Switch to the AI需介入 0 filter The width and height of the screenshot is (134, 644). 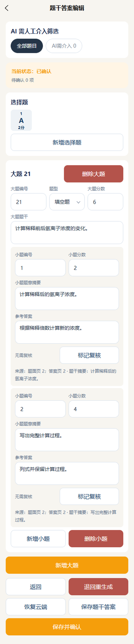pyautogui.click(x=64, y=46)
